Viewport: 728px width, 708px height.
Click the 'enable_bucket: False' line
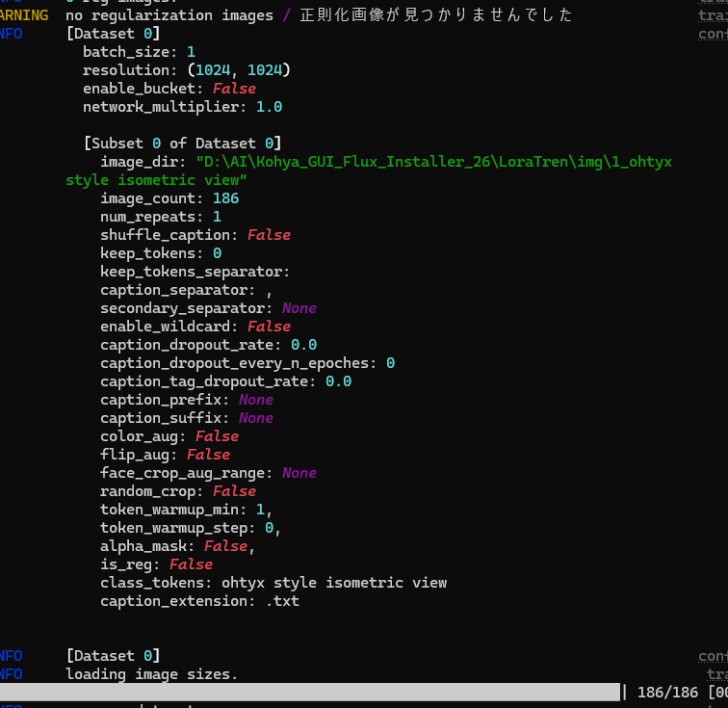(169, 89)
